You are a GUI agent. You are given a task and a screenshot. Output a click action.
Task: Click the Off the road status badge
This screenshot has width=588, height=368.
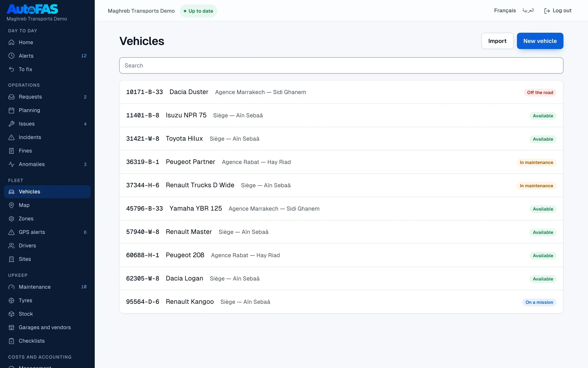point(540,92)
